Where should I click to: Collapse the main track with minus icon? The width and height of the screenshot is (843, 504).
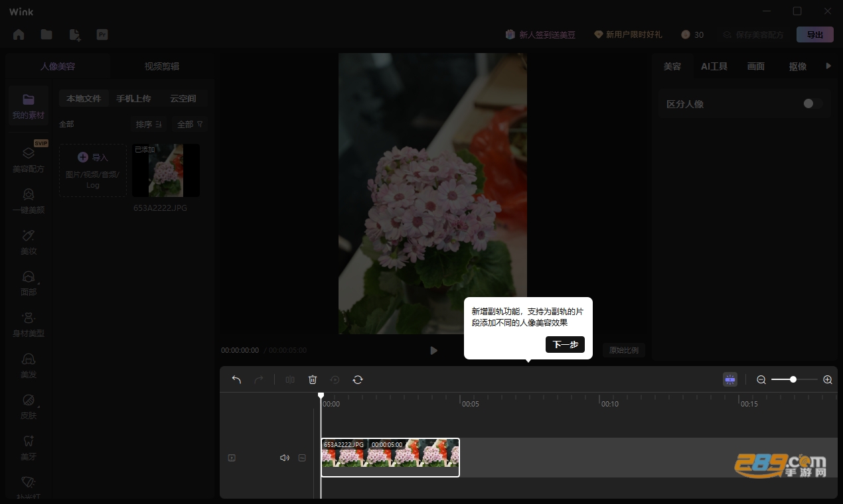[302, 458]
